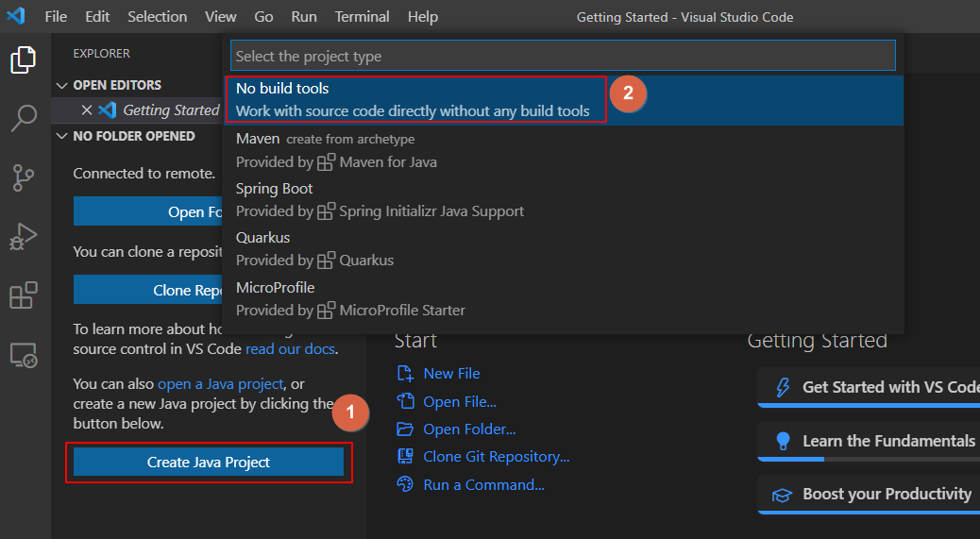The width and height of the screenshot is (980, 539).
Task: Click the extension icon beside Maven for Java
Action: coord(326,162)
